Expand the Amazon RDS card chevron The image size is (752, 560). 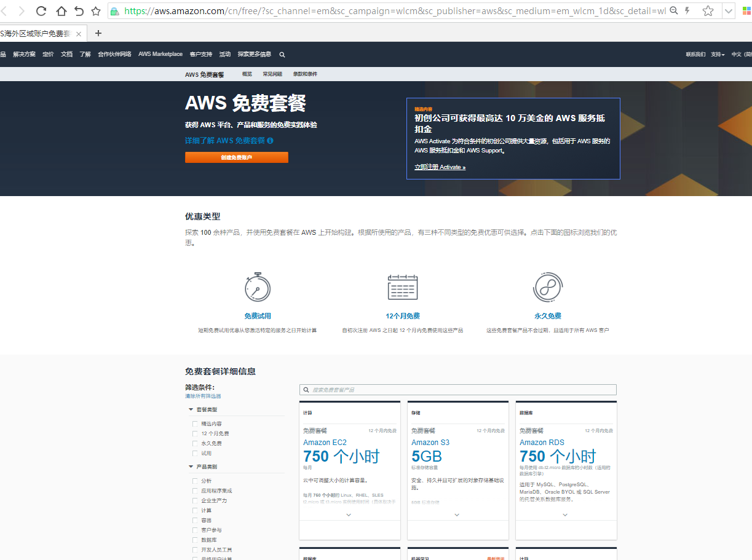pyautogui.click(x=565, y=515)
